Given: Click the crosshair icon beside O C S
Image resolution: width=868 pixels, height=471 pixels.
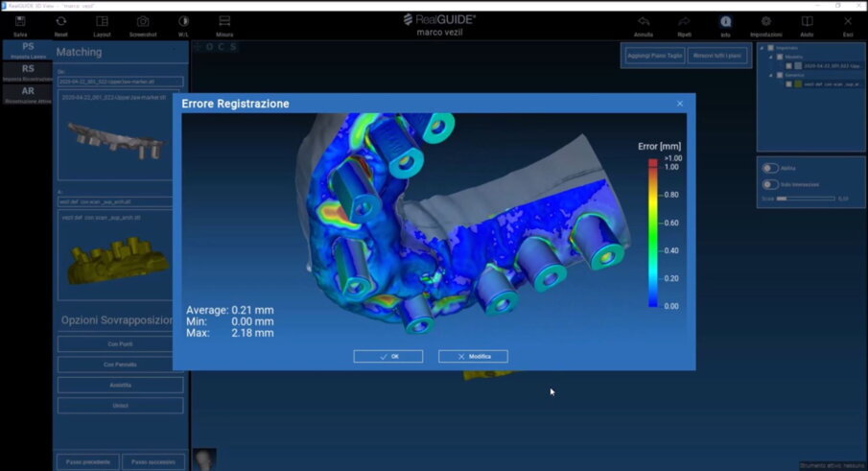Looking at the screenshot, I should click(x=197, y=47).
